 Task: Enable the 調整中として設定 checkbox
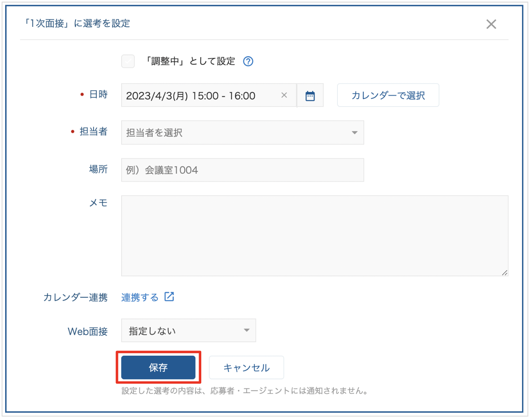[128, 61]
